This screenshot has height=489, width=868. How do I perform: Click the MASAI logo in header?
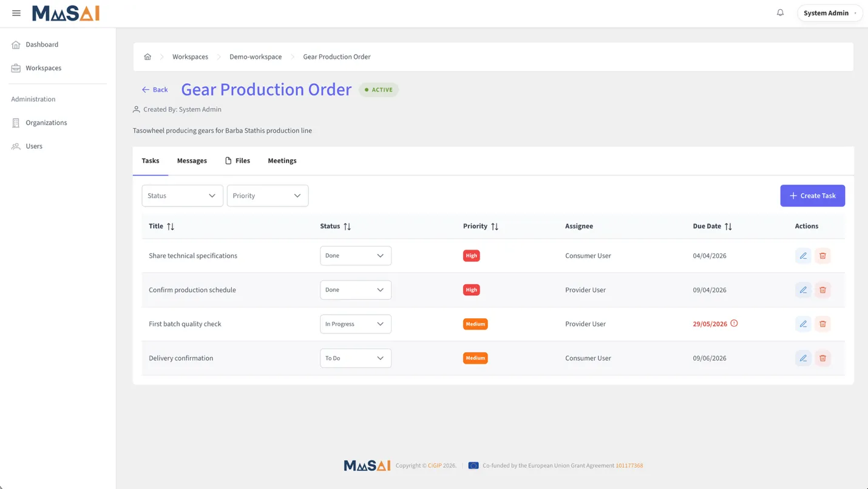click(x=66, y=13)
